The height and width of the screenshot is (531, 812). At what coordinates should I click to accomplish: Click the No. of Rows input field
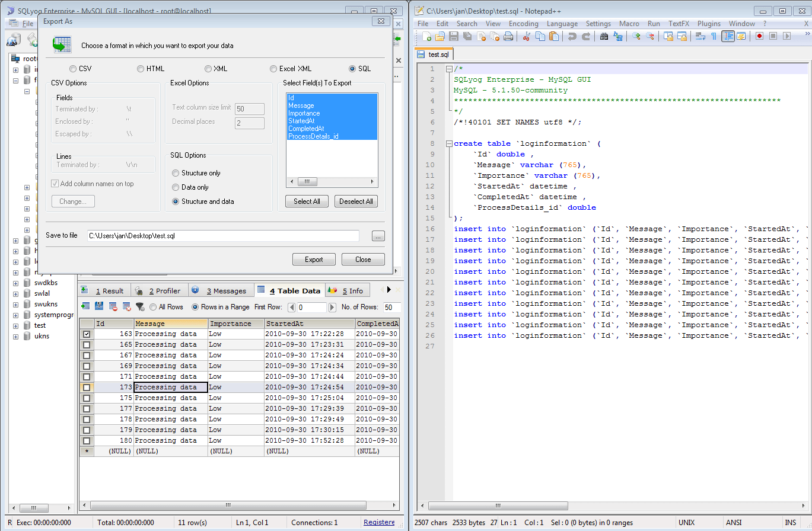pos(391,307)
